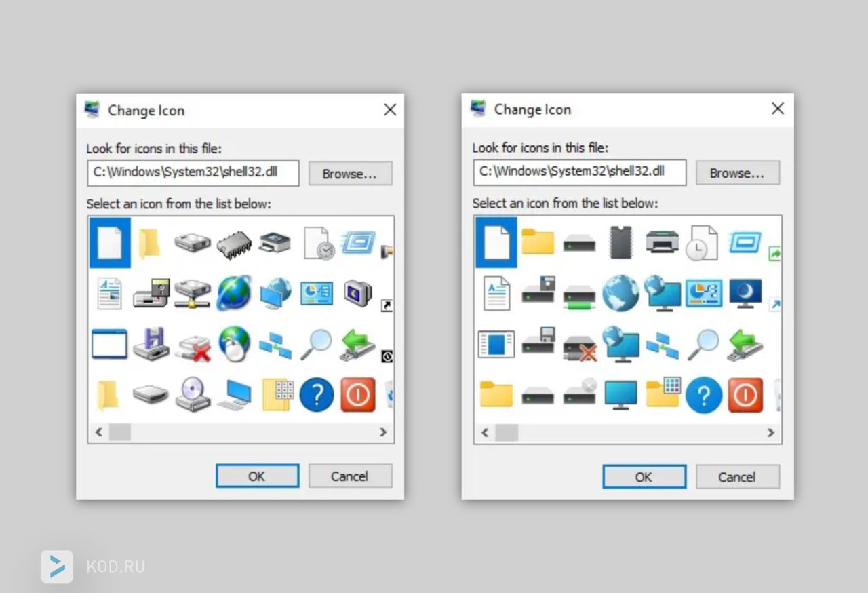Pick the sleeping monitor icon in left dialog
868x593 pixels.
click(x=357, y=293)
